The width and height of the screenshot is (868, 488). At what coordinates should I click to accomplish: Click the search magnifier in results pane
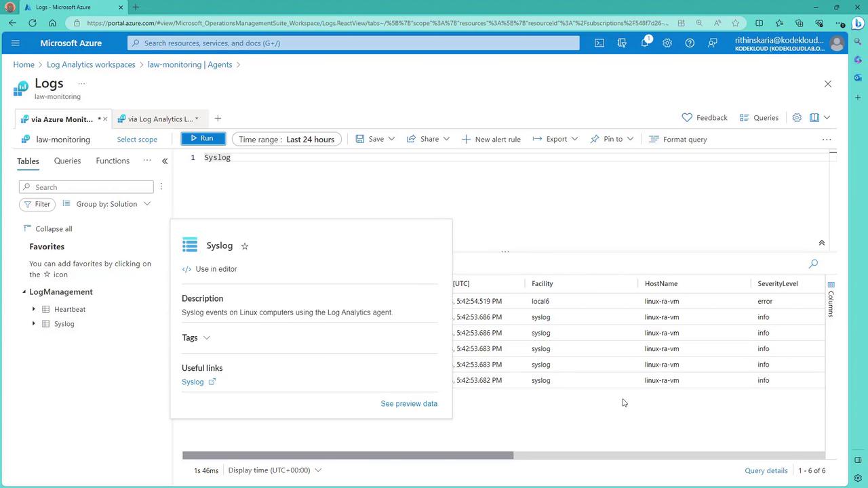[813, 264]
